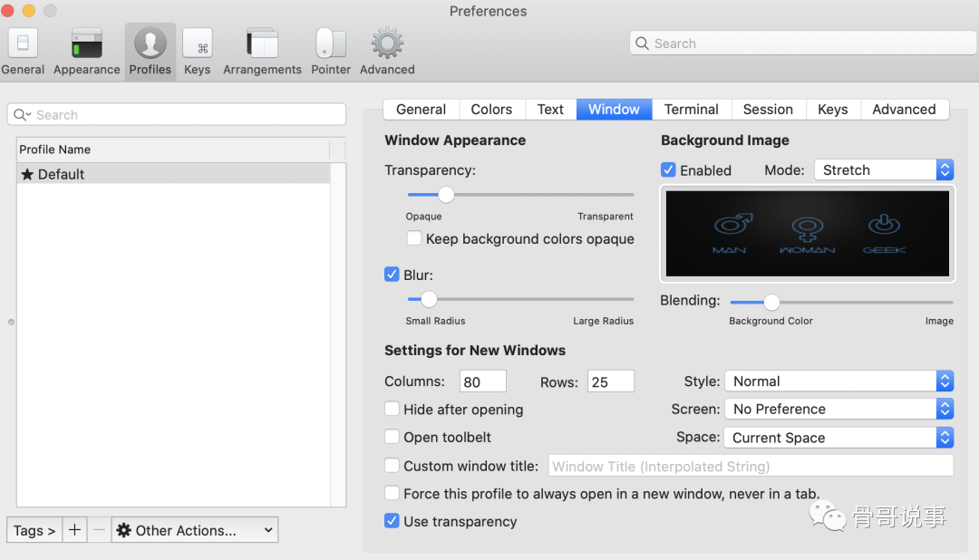979x560 pixels.
Task: Open the Other Actions dropdown menu
Action: (x=195, y=530)
